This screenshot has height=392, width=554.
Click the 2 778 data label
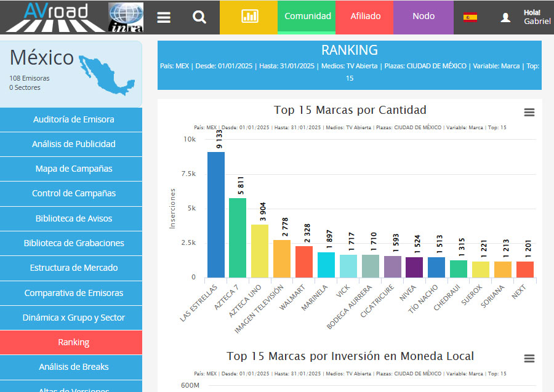point(285,227)
